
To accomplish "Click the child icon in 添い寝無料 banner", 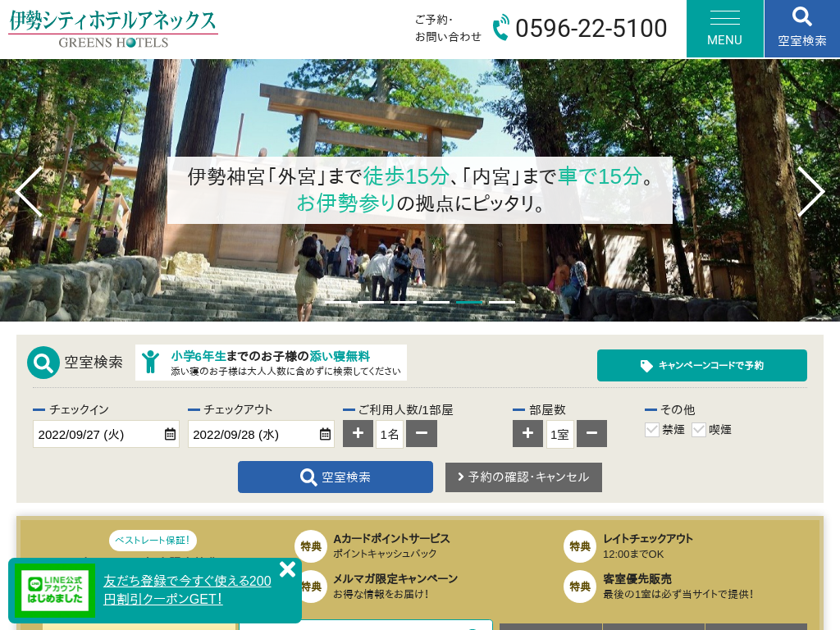I will 151,362.
